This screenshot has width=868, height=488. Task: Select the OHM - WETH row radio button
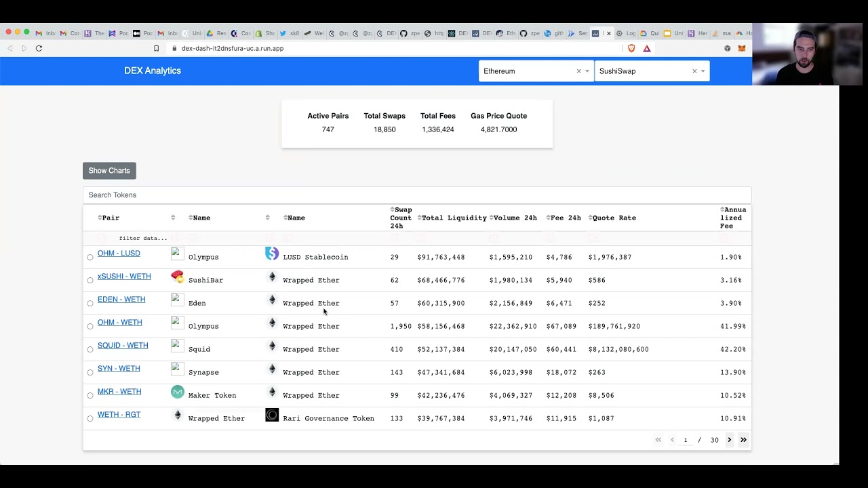[90, 327]
